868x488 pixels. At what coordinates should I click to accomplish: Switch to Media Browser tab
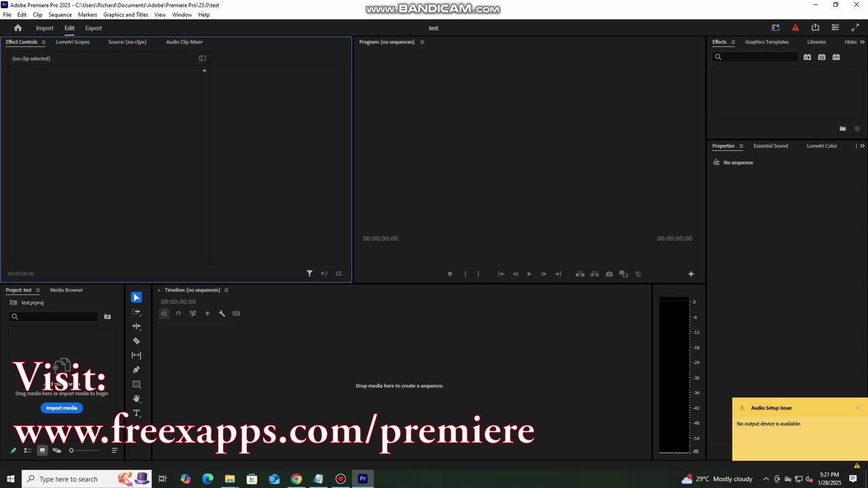click(66, 290)
